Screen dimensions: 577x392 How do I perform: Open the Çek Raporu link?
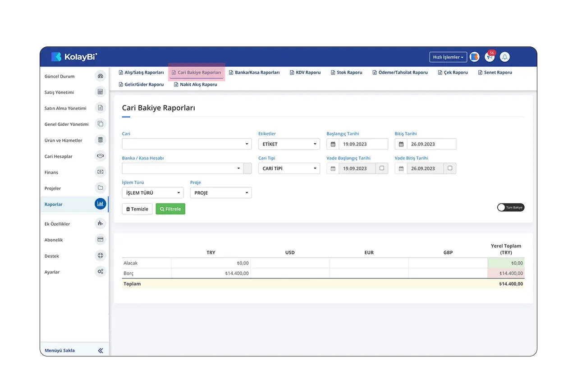tap(453, 73)
